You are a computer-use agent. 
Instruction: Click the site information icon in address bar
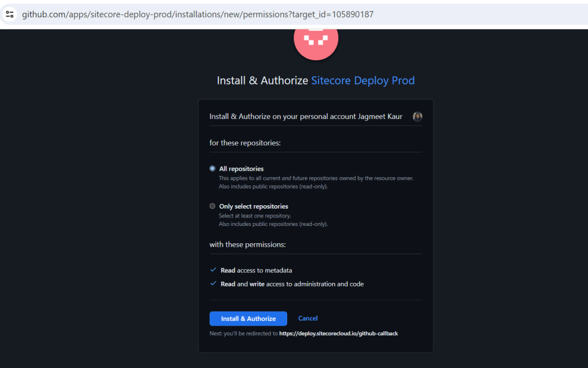click(x=10, y=14)
